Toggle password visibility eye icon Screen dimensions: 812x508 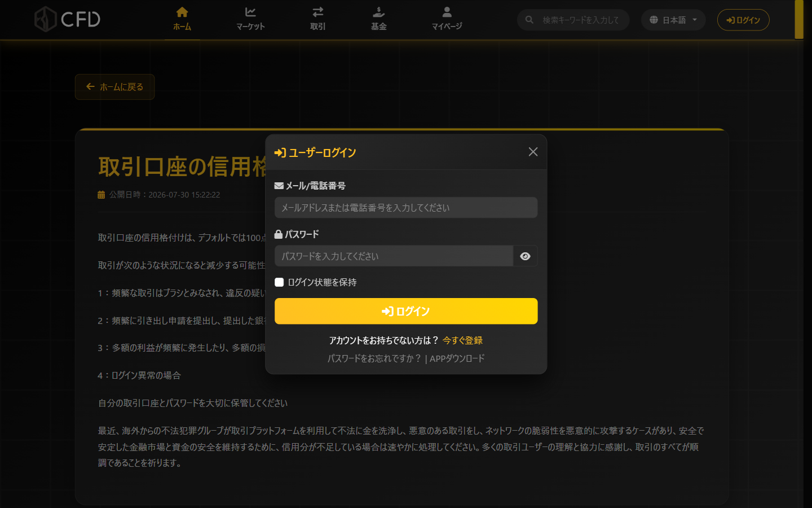coord(525,256)
